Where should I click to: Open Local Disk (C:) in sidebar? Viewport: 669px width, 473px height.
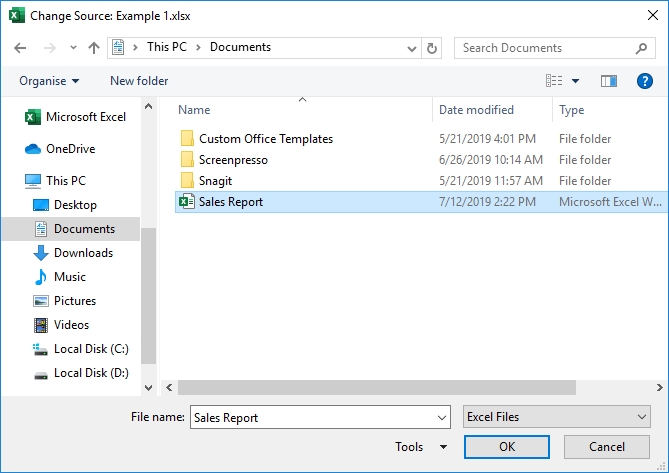[91, 349]
